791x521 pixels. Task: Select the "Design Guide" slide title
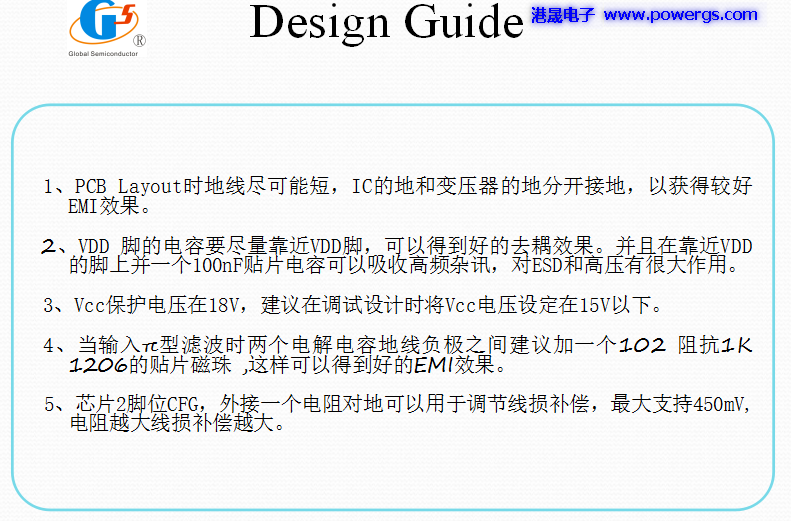pyautogui.click(x=386, y=22)
